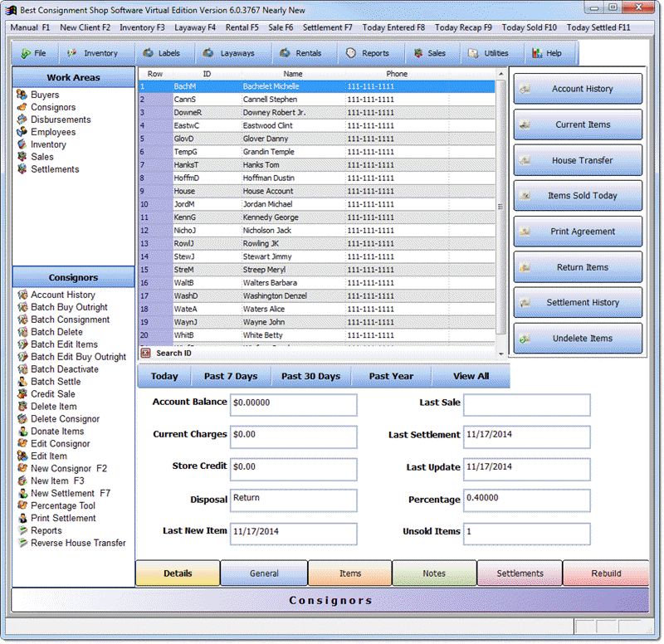
Task: Click the grid's vertical scrollbar
Action: coord(500,207)
